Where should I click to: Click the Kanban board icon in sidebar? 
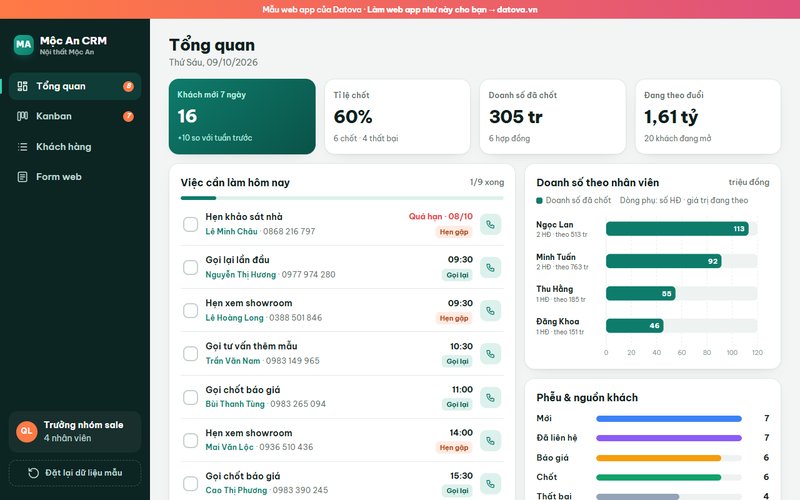pyautogui.click(x=22, y=116)
